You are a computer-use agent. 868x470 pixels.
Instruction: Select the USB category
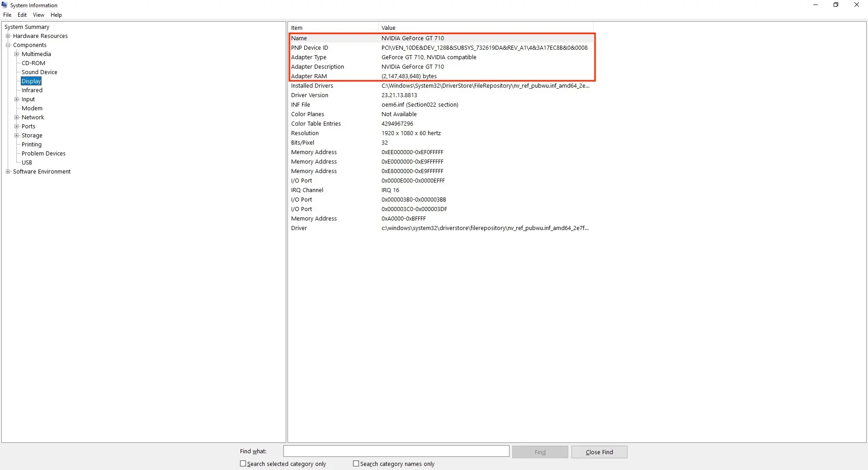[x=27, y=163]
